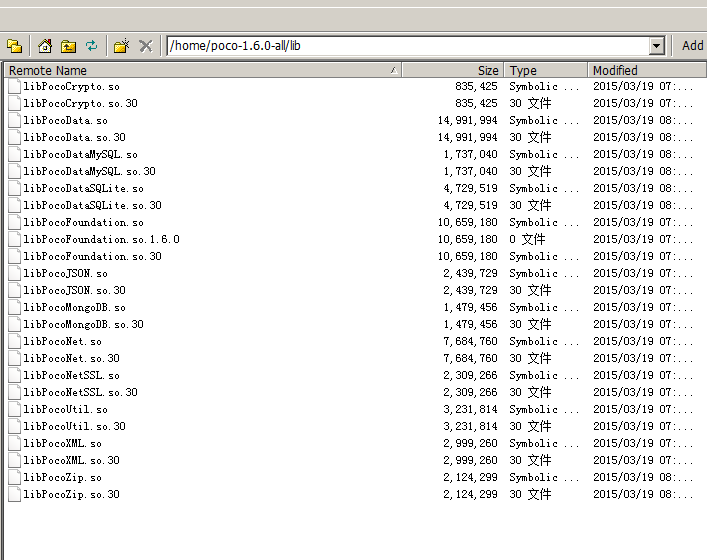Click the file icon of libPocoDataSQLite.so

point(14,188)
